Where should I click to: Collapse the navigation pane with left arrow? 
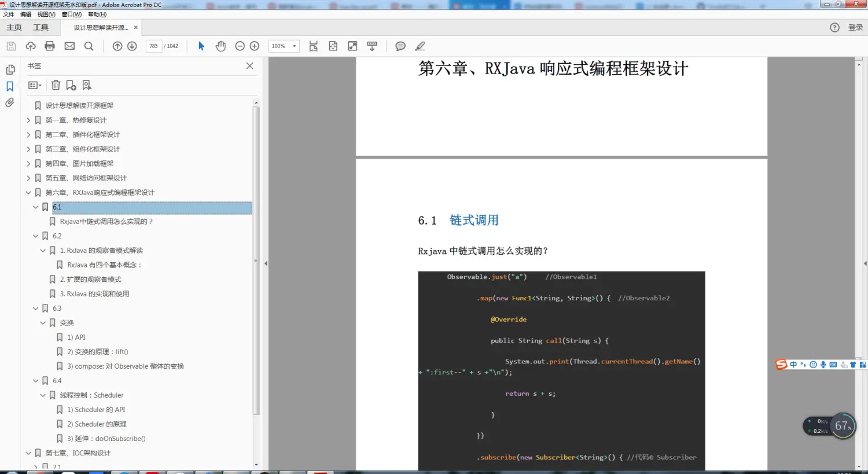point(266,263)
